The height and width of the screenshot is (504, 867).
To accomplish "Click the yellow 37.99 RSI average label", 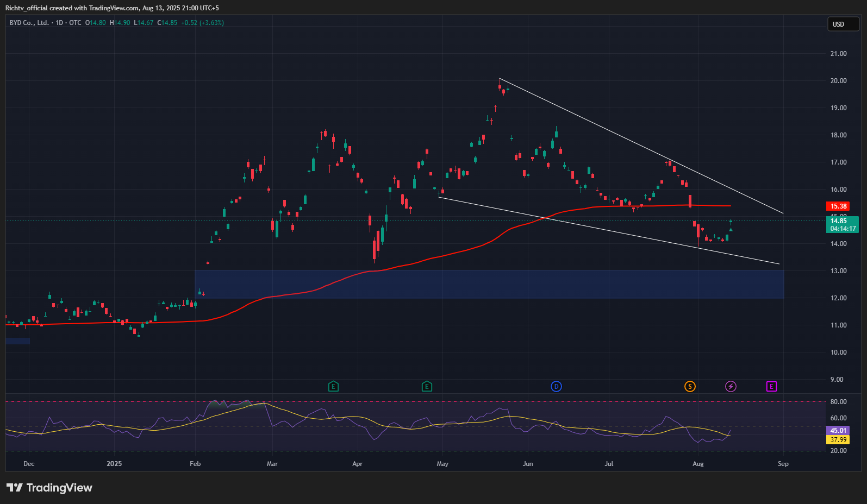I will (838, 440).
